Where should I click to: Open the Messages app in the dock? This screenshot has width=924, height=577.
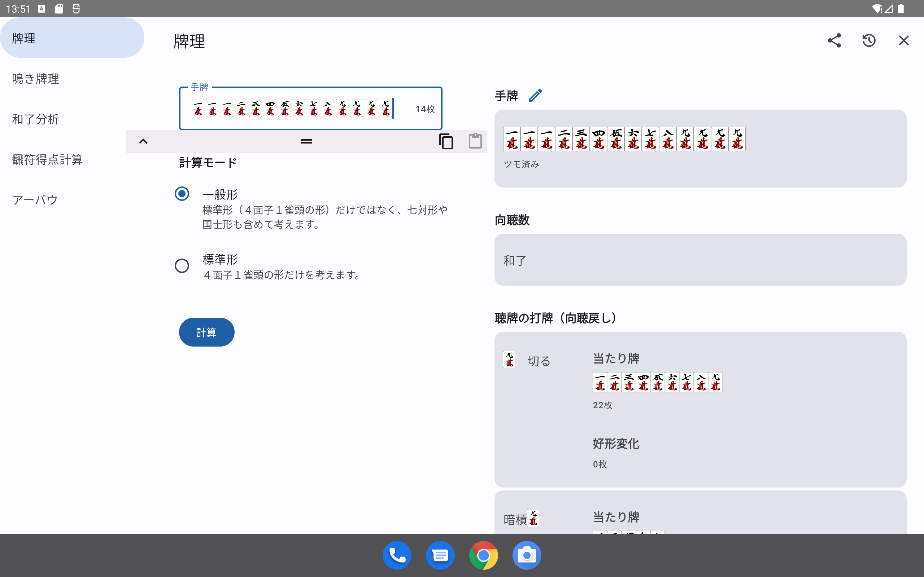(x=440, y=555)
